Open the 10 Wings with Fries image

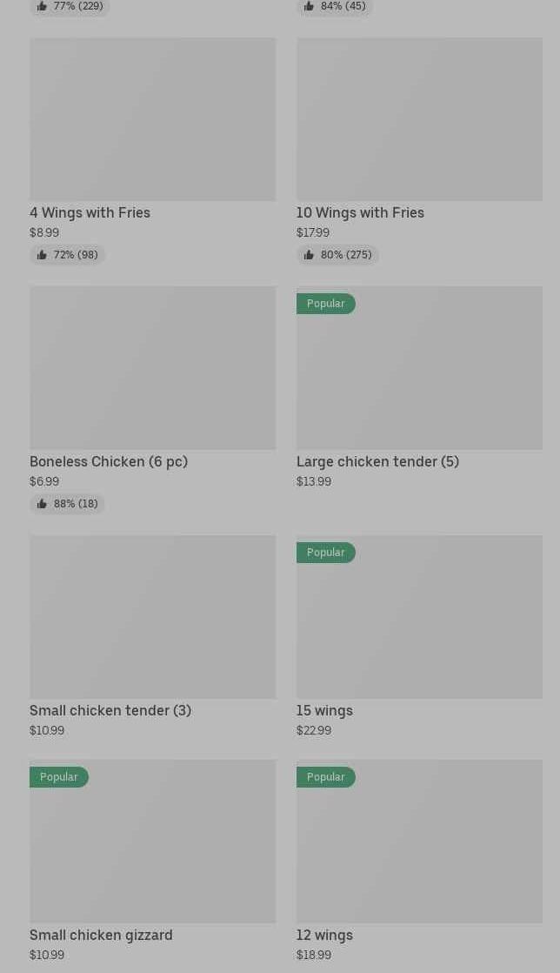coord(419,119)
